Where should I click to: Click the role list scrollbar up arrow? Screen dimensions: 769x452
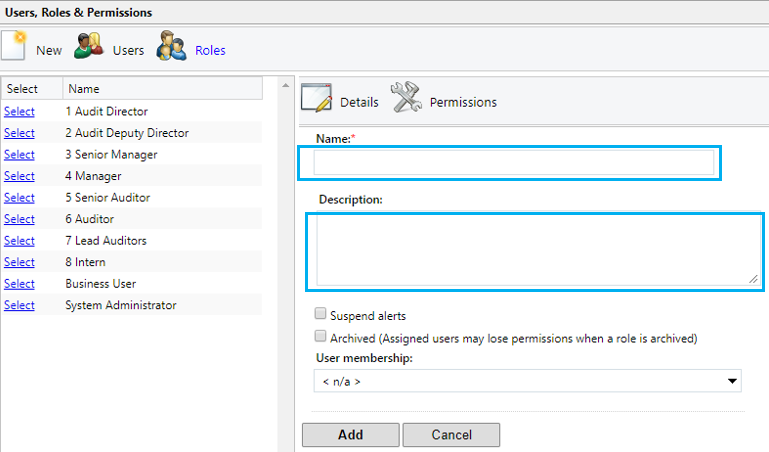tap(285, 85)
